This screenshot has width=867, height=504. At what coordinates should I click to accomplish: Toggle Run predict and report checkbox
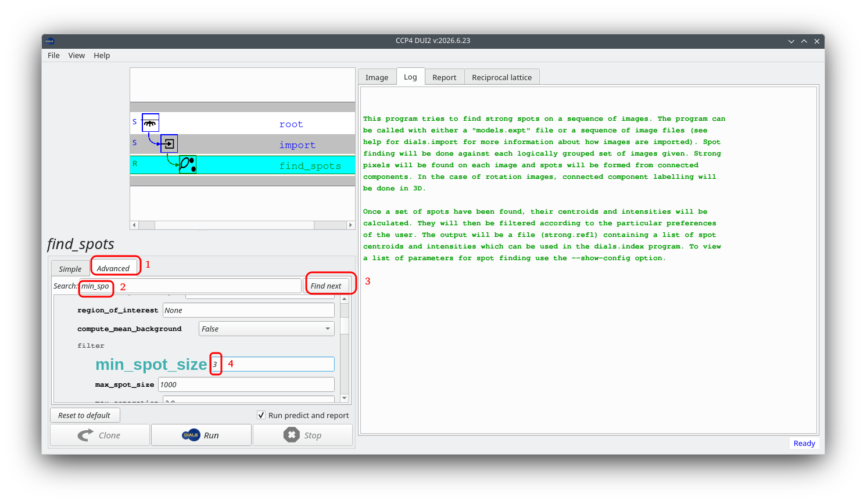(x=261, y=415)
